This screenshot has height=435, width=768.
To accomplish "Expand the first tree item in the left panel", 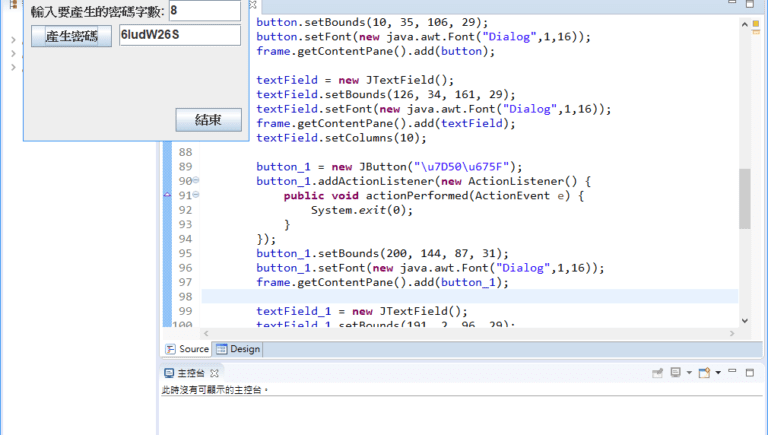I will [12, 41].
